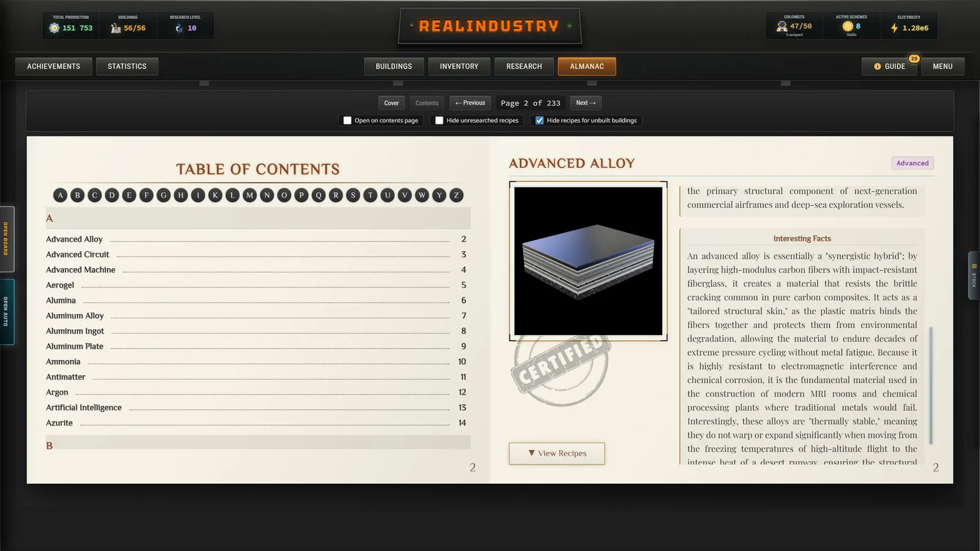Uncheck Hide recipes for unbuilt buildings
This screenshot has width=980, height=551.
pyautogui.click(x=540, y=121)
